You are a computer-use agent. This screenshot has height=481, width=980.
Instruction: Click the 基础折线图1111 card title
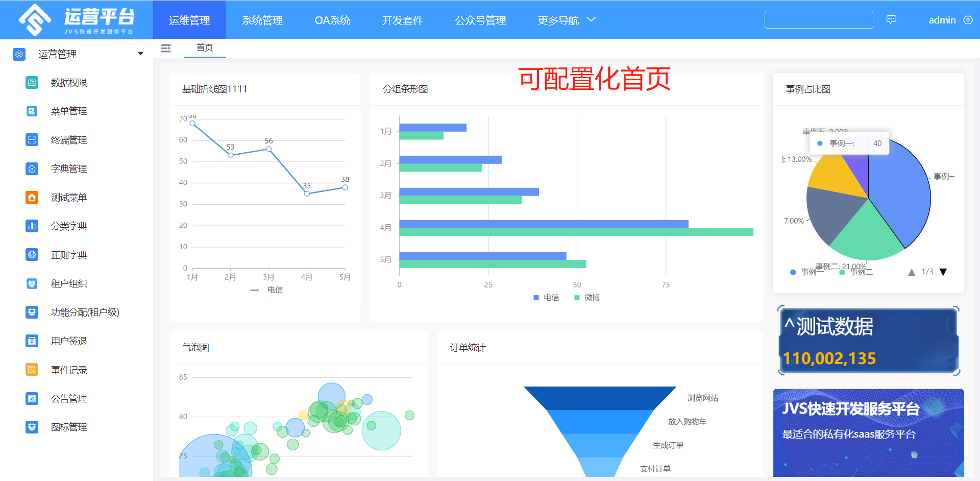coord(215,89)
